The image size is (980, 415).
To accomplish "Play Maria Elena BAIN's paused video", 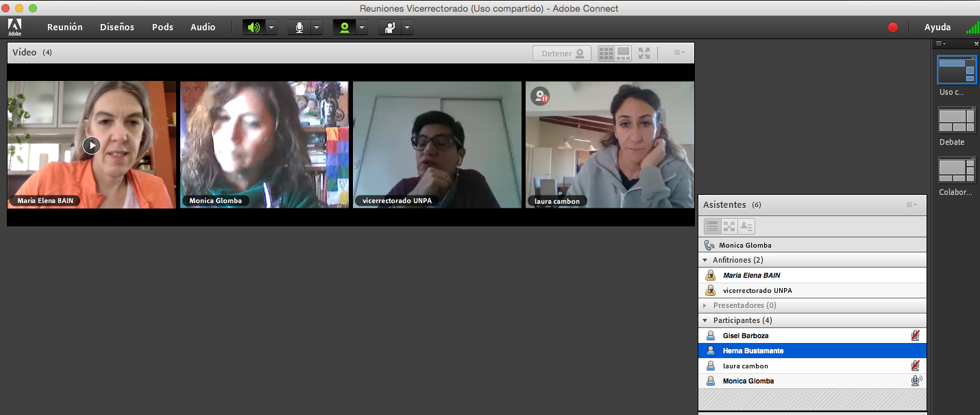I will (x=92, y=145).
